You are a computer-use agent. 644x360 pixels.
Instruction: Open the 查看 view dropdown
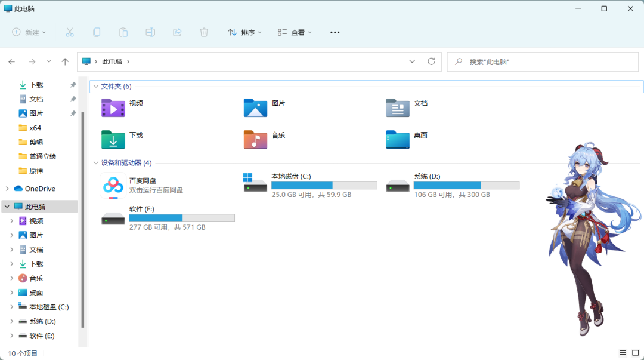[295, 32]
